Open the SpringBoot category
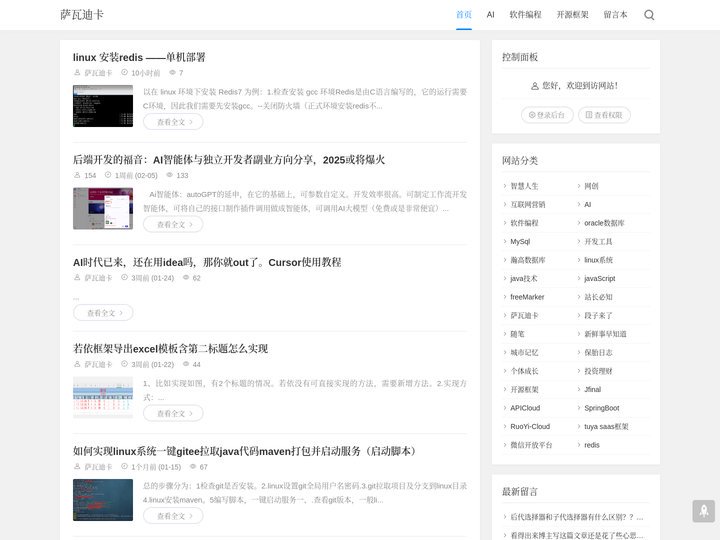This screenshot has height=540, width=720. [602, 408]
